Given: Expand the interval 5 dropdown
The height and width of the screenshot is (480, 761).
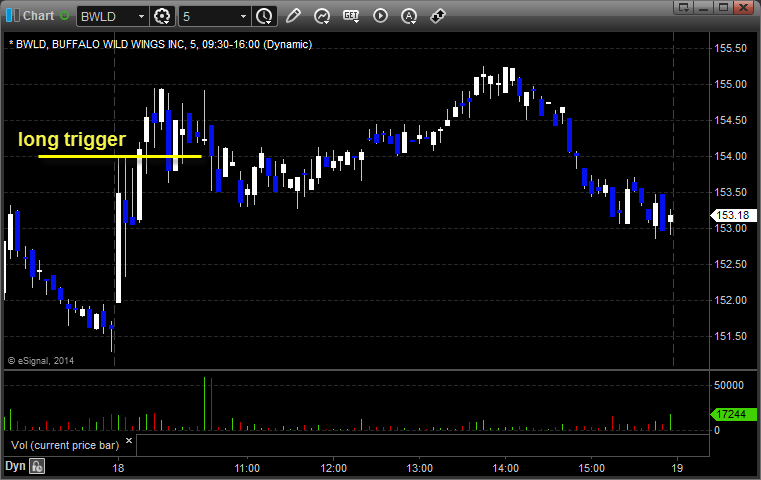Looking at the screenshot, I should [243, 17].
